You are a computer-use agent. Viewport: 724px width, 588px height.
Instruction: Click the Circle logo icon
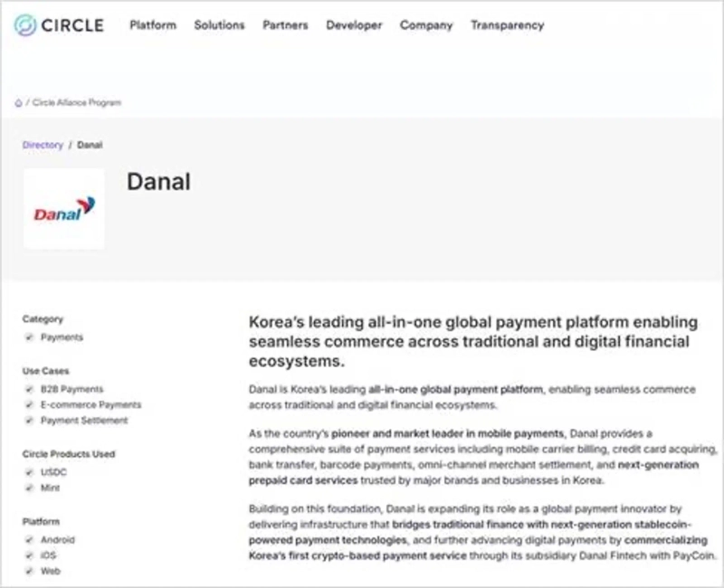[25, 25]
